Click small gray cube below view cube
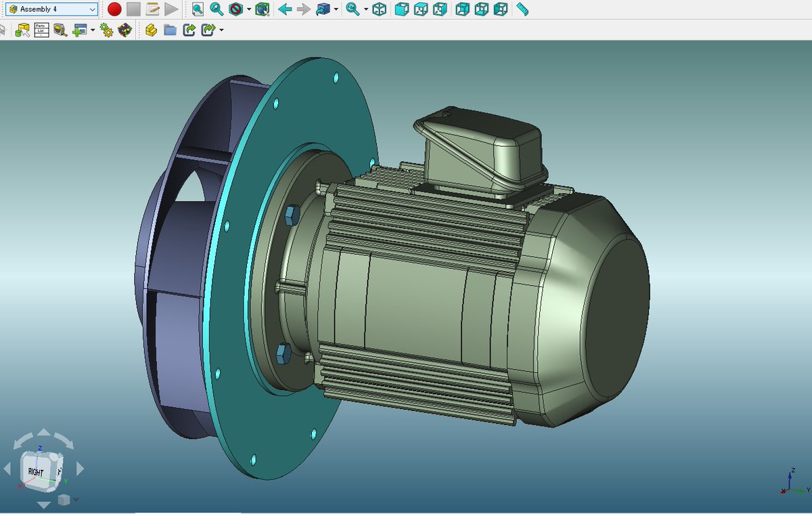This screenshot has height=514, width=812. click(x=63, y=500)
